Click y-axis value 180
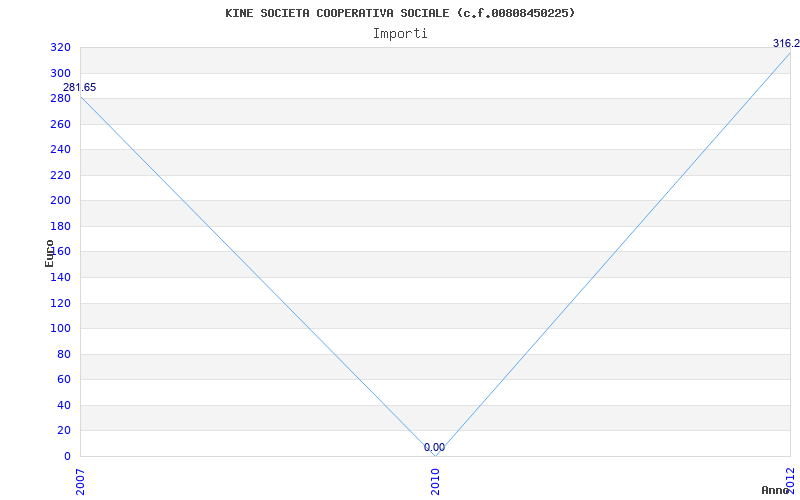 pos(60,227)
